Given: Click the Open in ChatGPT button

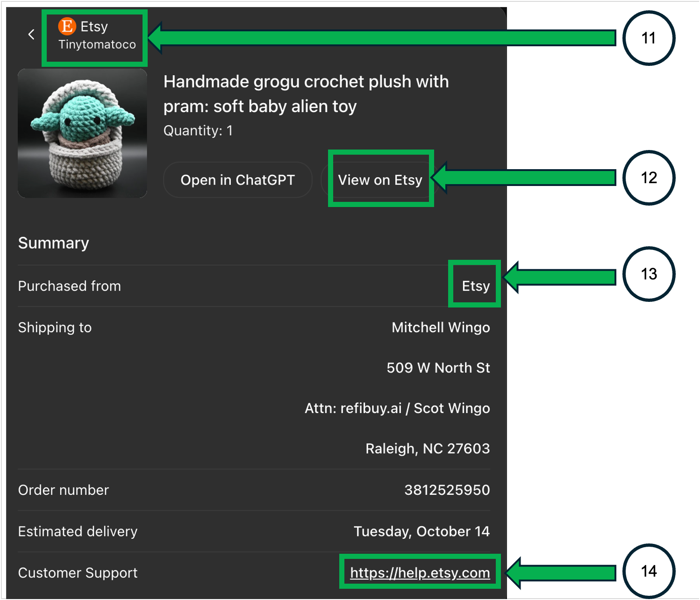Looking at the screenshot, I should tap(238, 180).
